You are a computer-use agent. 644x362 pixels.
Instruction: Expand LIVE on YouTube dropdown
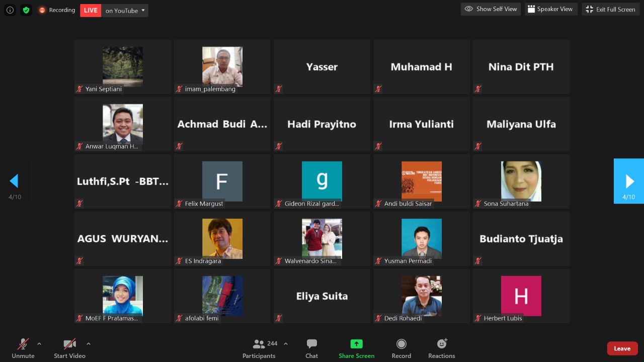[143, 11]
